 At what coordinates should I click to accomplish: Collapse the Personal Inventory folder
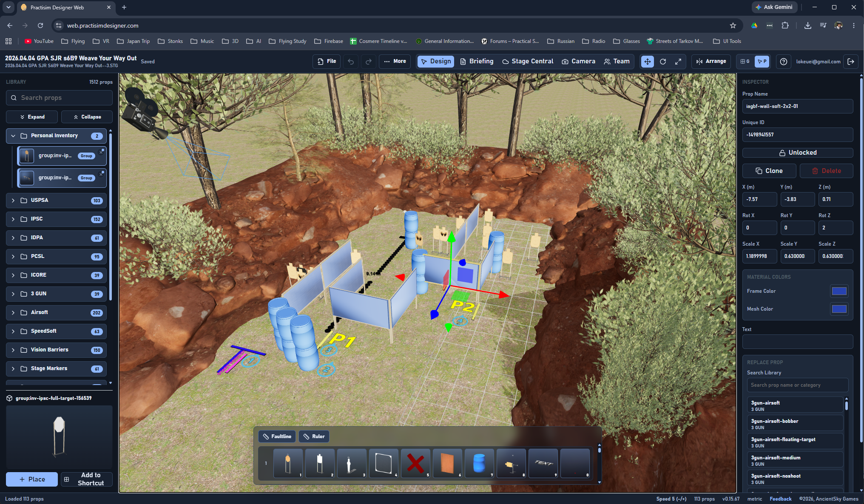click(13, 136)
